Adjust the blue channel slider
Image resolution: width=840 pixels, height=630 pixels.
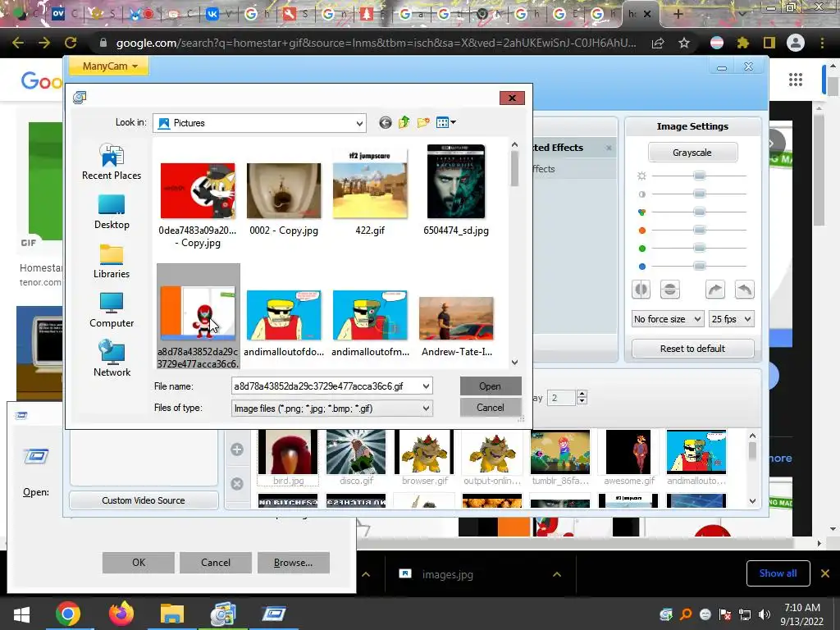point(699,266)
